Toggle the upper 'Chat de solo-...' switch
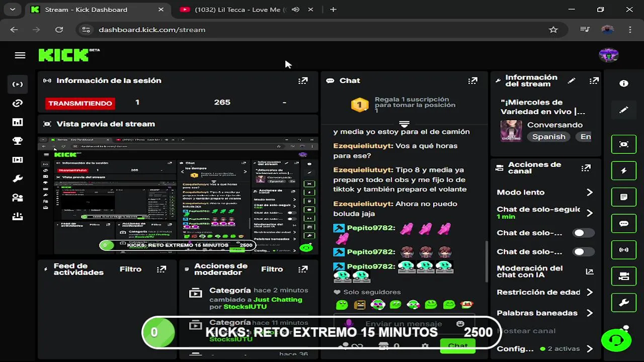 coord(584,233)
